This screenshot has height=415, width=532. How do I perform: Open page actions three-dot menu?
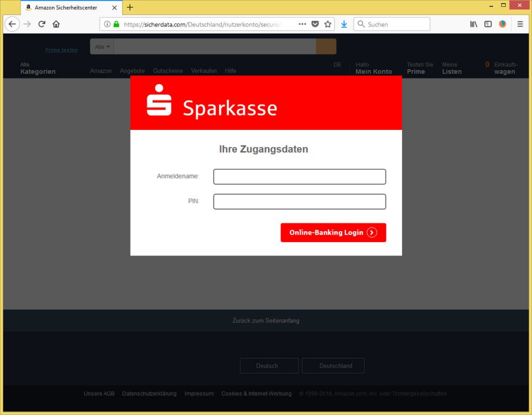coord(302,24)
